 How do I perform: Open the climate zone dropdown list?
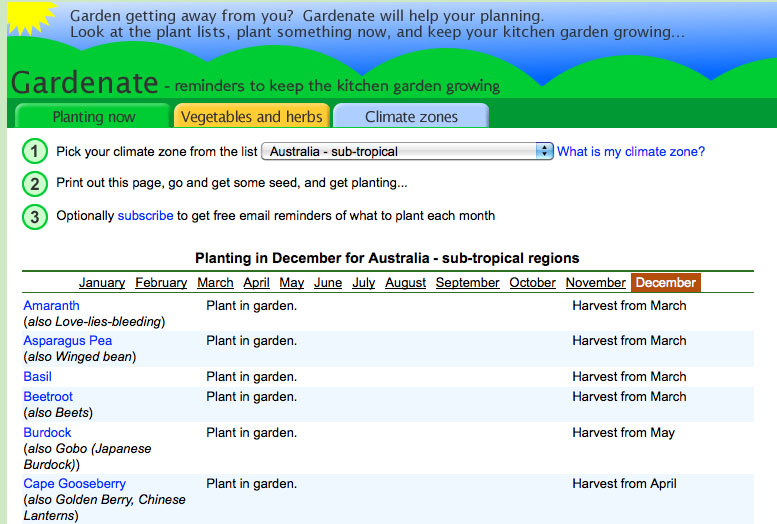tap(407, 152)
